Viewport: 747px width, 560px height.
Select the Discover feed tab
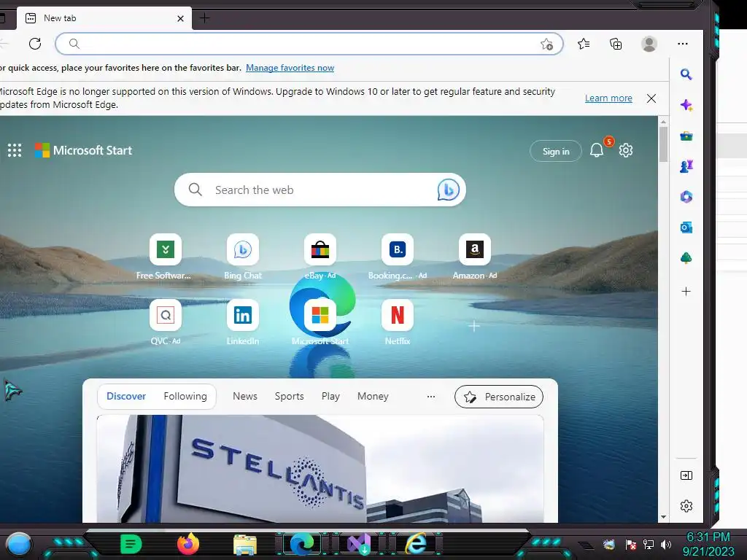tap(125, 396)
